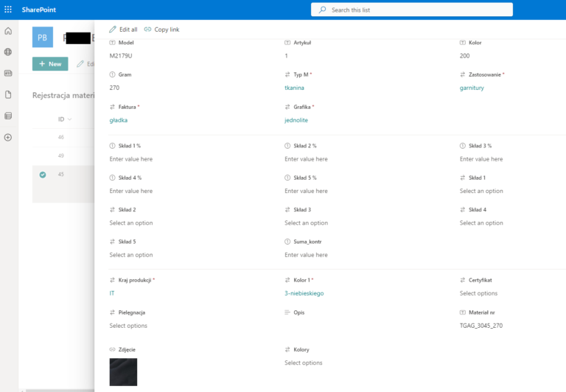The image size is (566, 392).
Task: Open the Skład 1 Select an option dropdown
Action: pos(481,191)
